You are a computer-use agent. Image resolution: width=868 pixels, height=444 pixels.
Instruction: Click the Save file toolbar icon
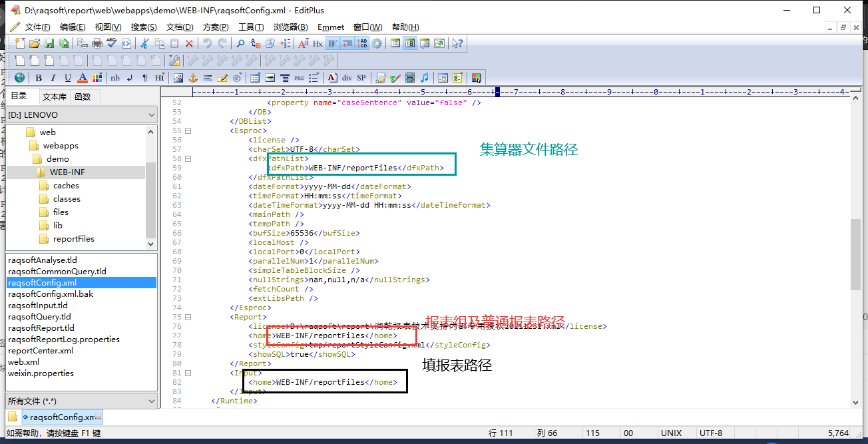(49, 43)
